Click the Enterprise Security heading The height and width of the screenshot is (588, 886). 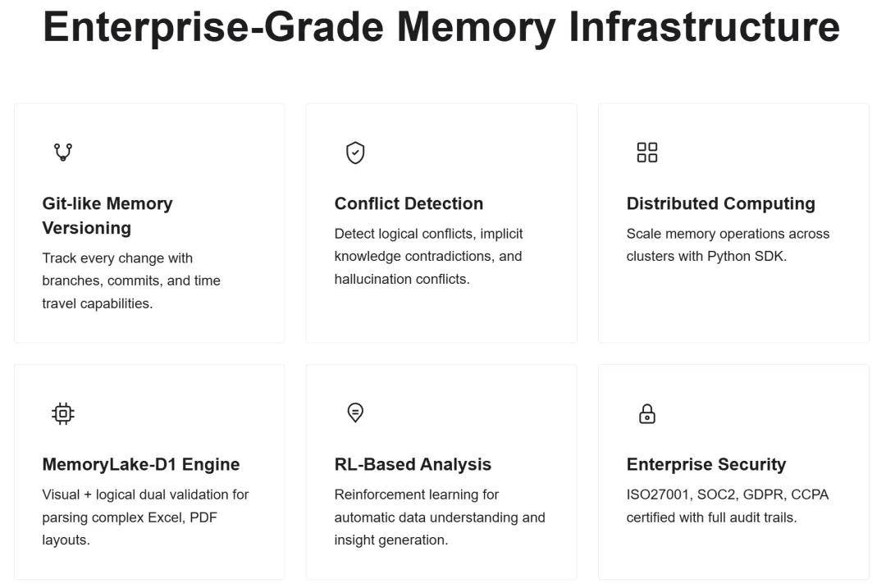click(x=706, y=464)
